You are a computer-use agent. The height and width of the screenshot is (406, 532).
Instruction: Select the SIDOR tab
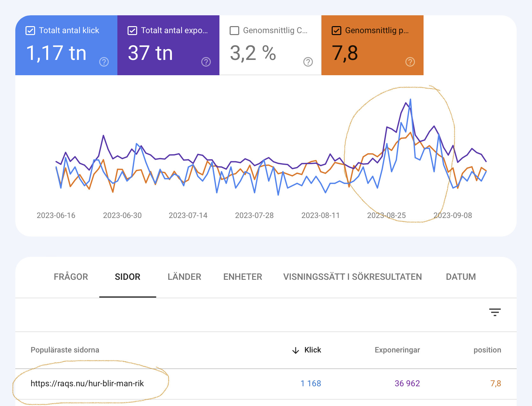click(128, 277)
